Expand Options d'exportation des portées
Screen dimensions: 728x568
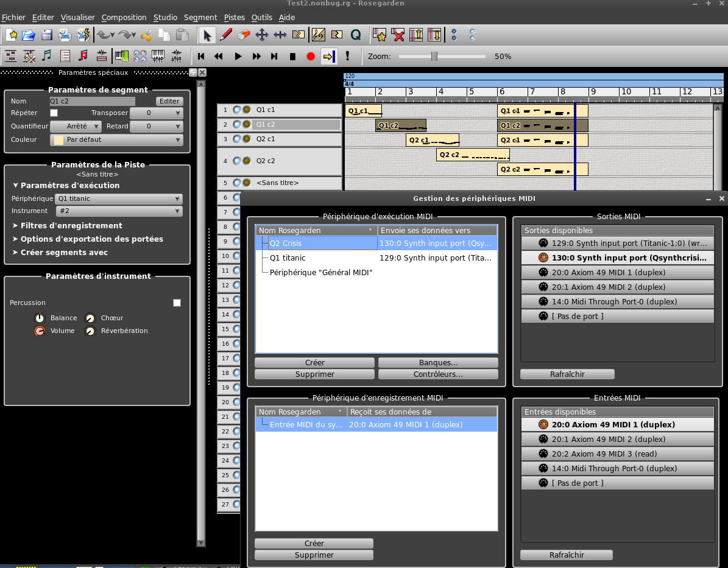[88, 239]
